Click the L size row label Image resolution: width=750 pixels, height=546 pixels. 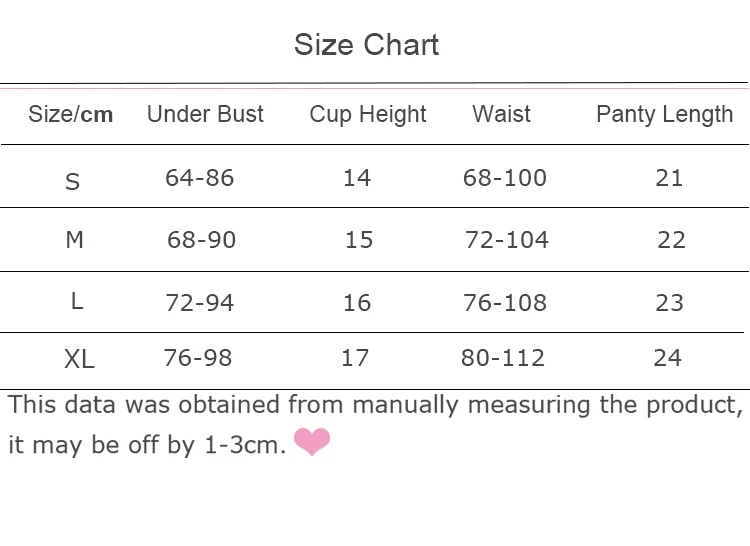(x=77, y=301)
